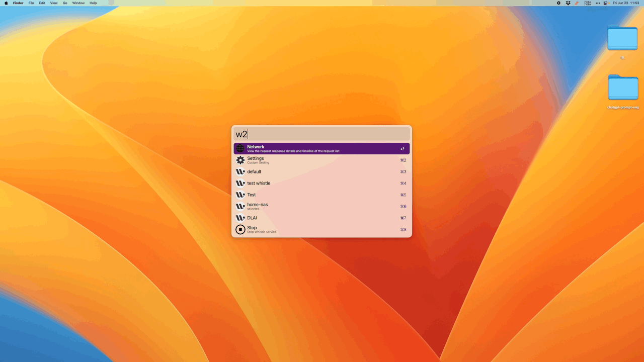
Task: Select the Whistle icon beside default
Action: coord(240,171)
